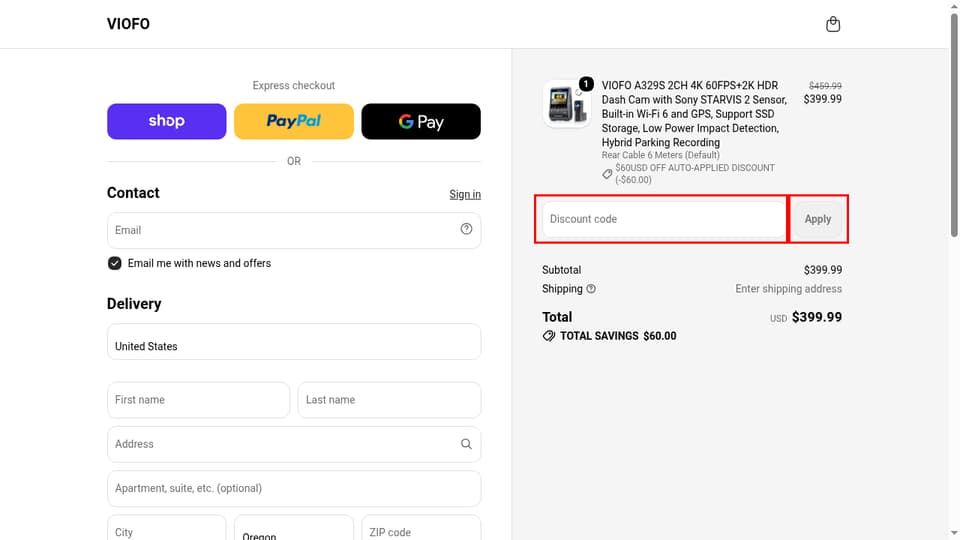Click the Sign in link

465,194
